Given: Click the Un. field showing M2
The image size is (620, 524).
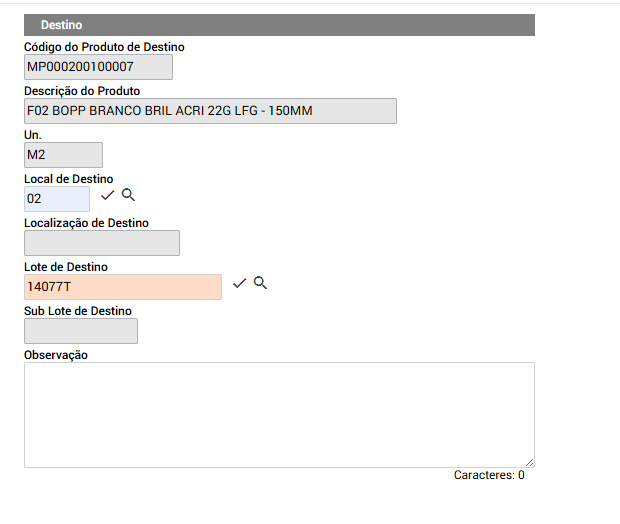Looking at the screenshot, I should (63, 155).
